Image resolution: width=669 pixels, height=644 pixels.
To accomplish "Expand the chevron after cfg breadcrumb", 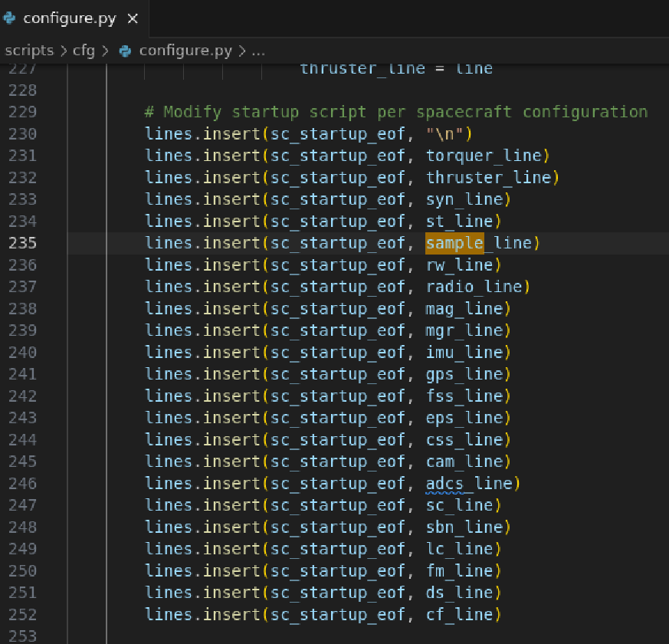I will click(105, 51).
